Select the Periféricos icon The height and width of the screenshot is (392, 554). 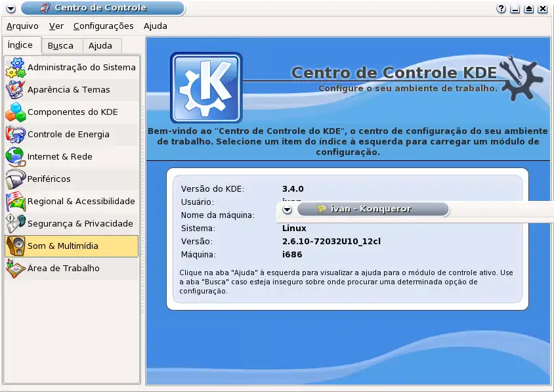[16, 179]
